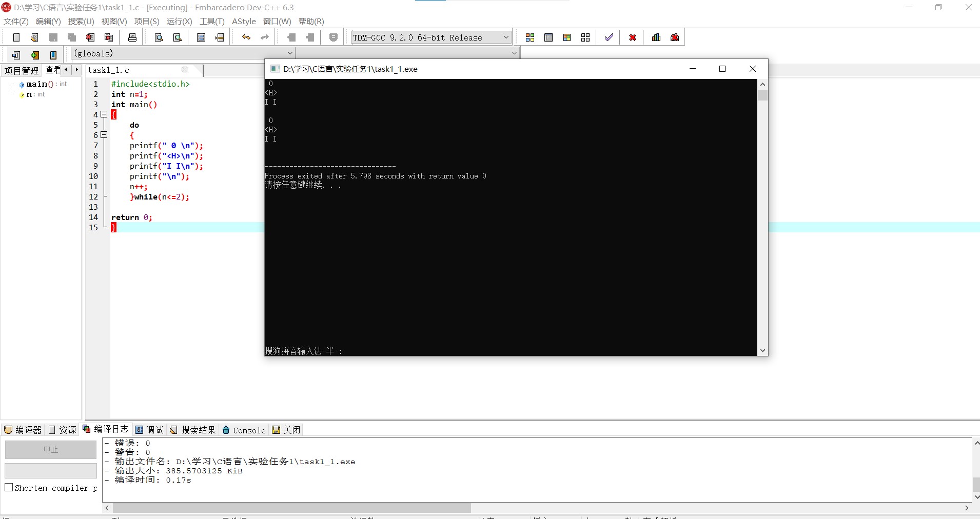Image resolution: width=980 pixels, height=519 pixels.
Task: Open the 视图(V) menu
Action: (x=114, y=22)
